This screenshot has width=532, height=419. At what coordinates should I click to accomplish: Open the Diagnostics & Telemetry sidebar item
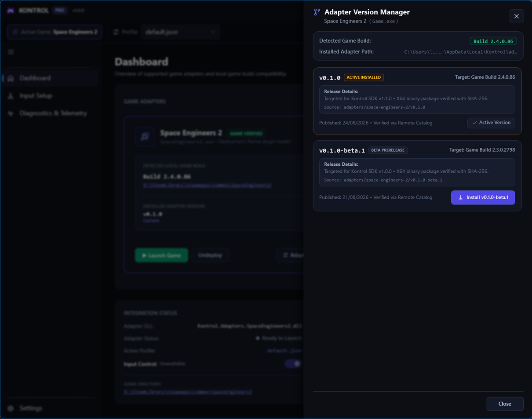click(50, 113)
